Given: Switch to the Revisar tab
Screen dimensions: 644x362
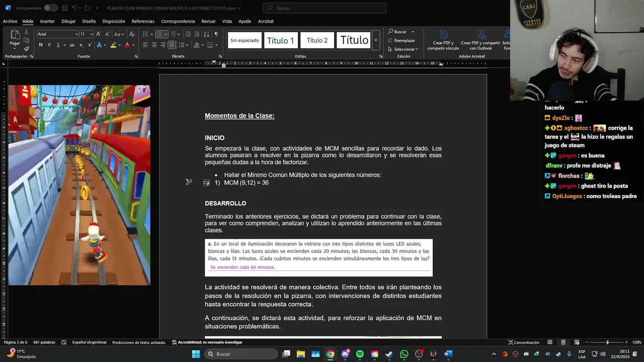Looking at the screenshot, I should tap(208, 21).
